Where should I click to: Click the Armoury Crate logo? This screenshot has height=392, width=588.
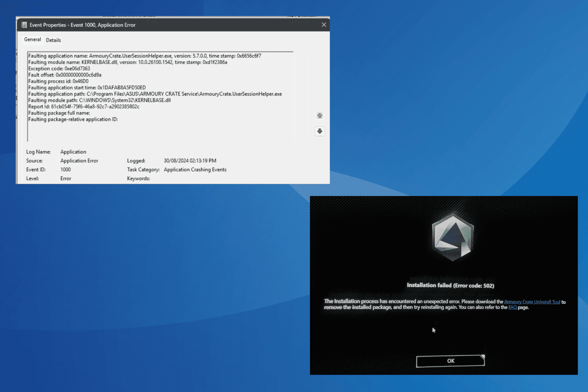tap(452, 237)
